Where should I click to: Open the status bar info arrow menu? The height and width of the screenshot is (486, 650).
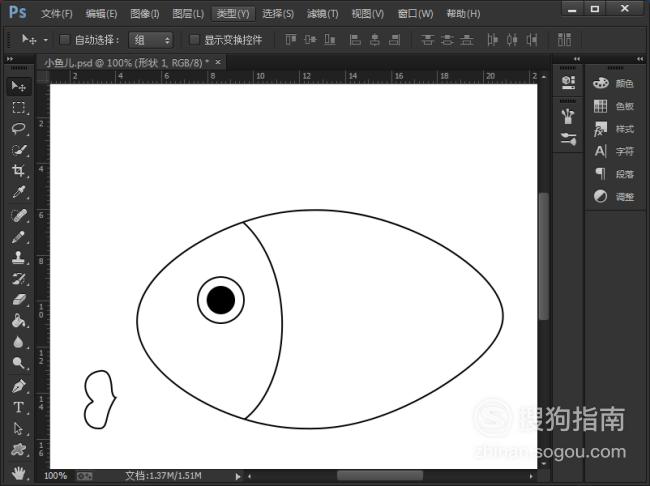[x=238, y=476]
